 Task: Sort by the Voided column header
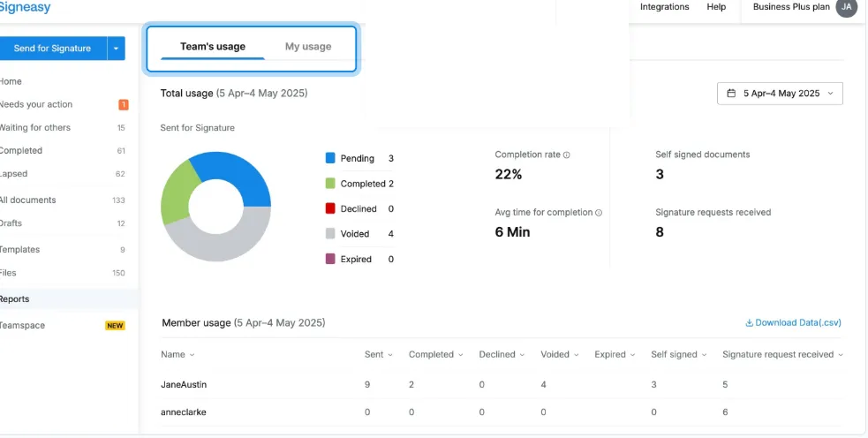pos(560,354)
